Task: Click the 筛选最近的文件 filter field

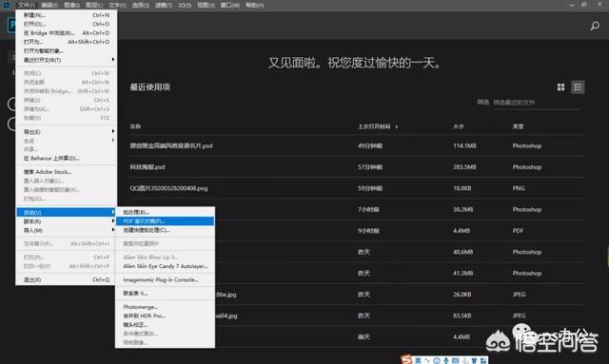Action: (538, 103)
